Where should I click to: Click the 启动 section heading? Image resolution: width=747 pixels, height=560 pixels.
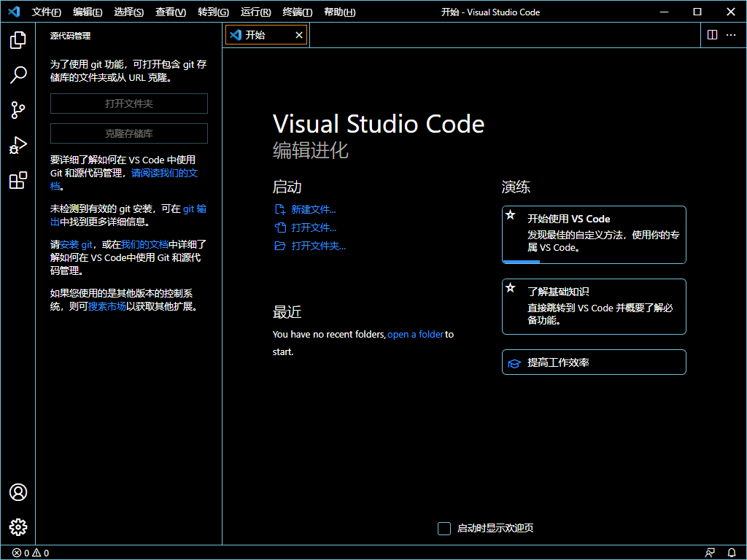pyautogui.click(x=287, y=187)
